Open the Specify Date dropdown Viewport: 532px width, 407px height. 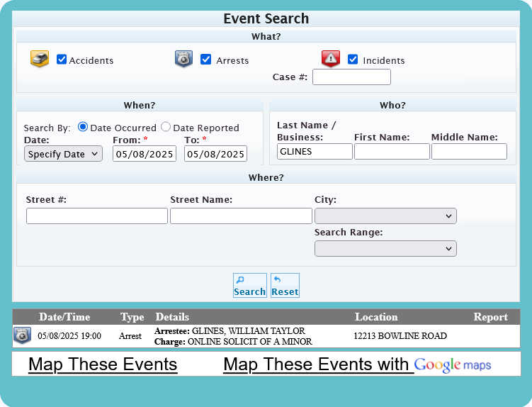pyautogui.click(x=63, y=154)
